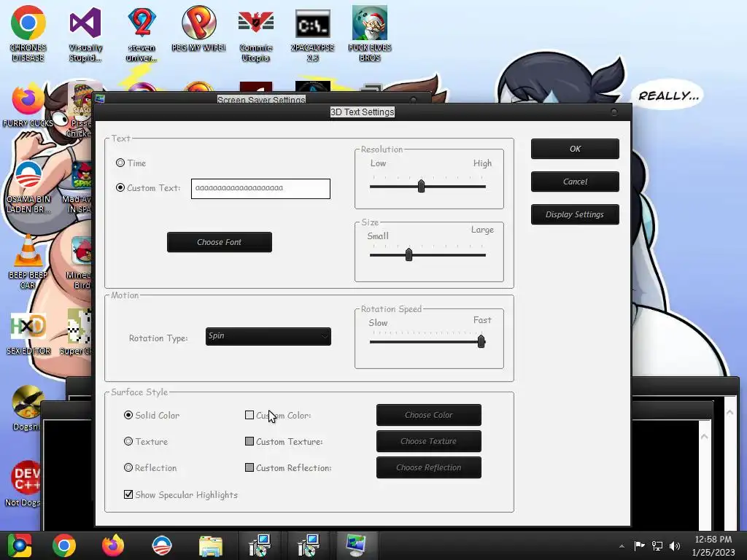Open Action Center flag tray icon

[639, 545]
